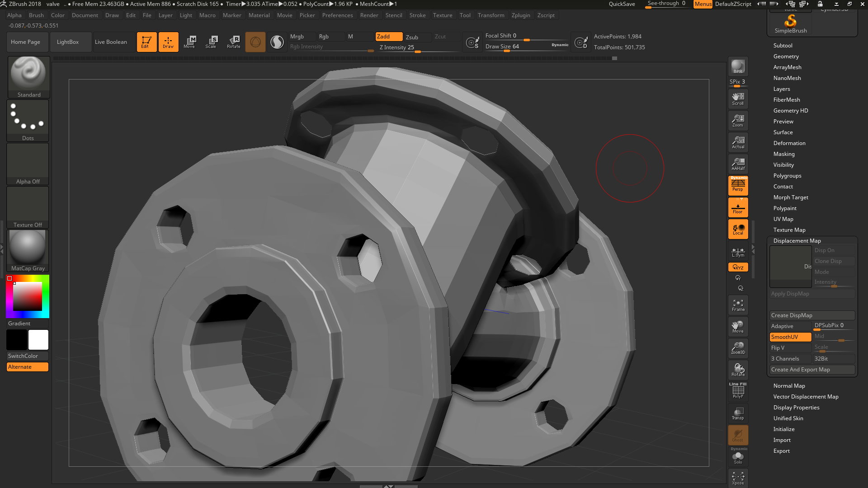Select the SimpleBrush tool icon
The height and width of the screenshot is (488, 868).
[791, 23]
